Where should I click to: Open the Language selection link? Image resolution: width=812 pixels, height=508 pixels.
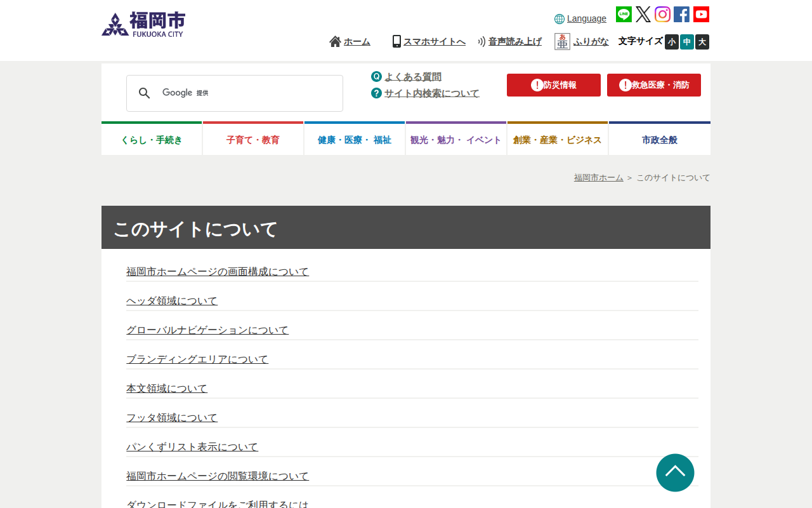pyautogui.click(x=586, y=19)
